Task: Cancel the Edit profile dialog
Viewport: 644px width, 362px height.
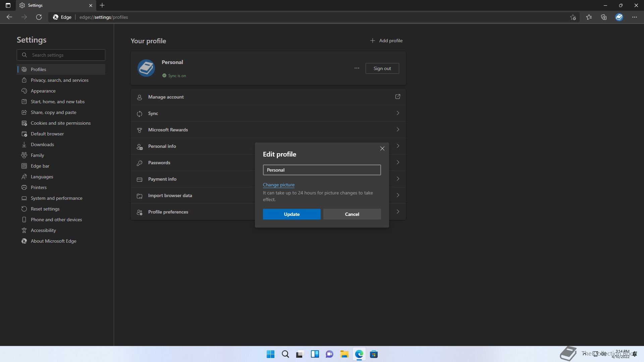Action: point(352,214)
